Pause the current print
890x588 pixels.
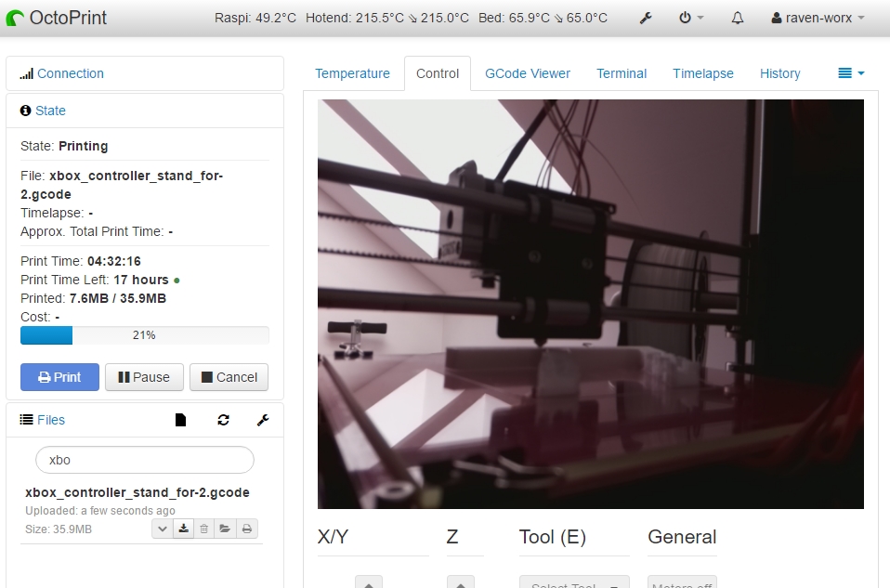[x=144, y=377]
